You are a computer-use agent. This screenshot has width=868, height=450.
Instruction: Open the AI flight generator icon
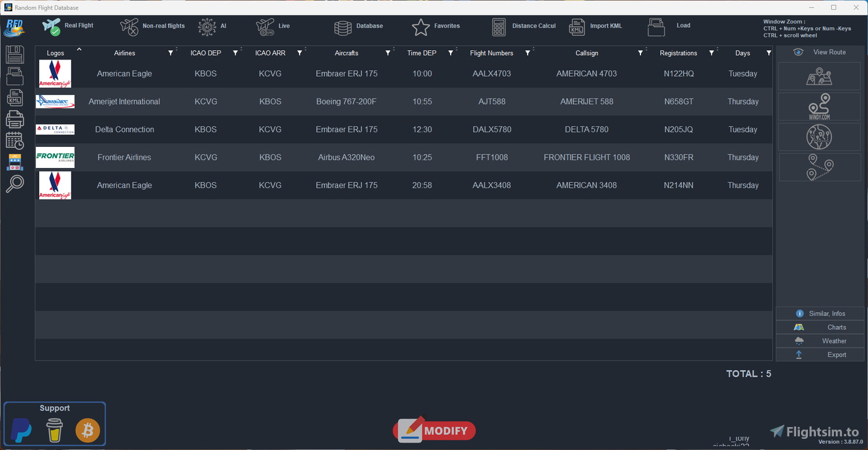tap(208, 27)
